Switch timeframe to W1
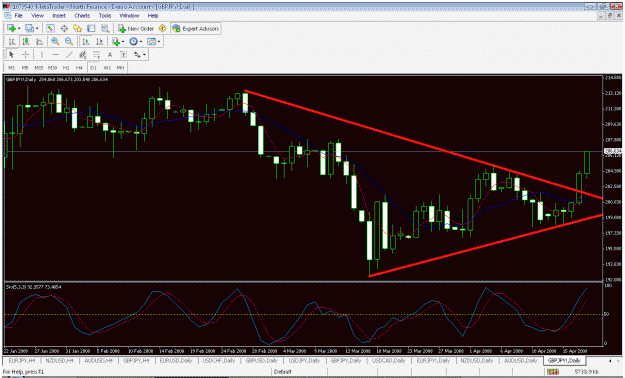This screenshot has width=625, height=378. point(107,68)
